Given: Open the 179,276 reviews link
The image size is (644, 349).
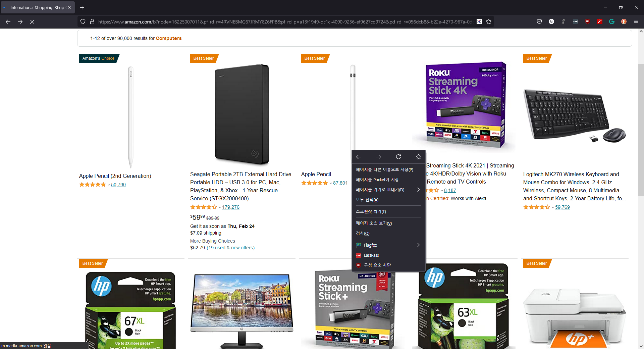Looking at the screenshot, I should [x=231, y=207].
